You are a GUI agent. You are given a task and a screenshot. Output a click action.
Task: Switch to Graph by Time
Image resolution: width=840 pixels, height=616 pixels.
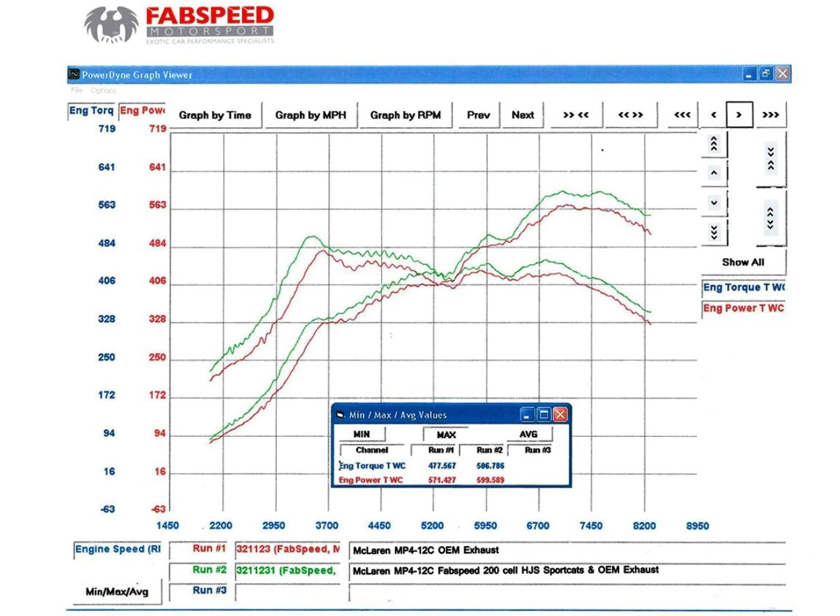coord(215,115)
